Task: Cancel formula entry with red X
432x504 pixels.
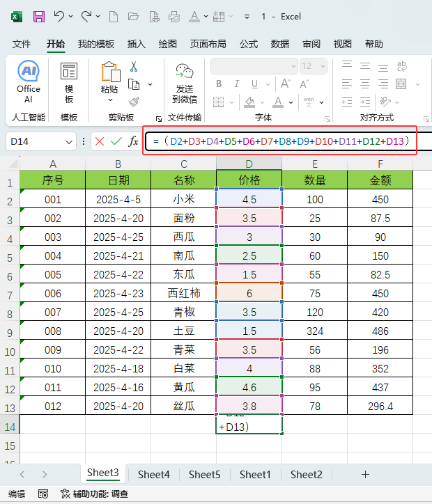Action: (100, 141)
